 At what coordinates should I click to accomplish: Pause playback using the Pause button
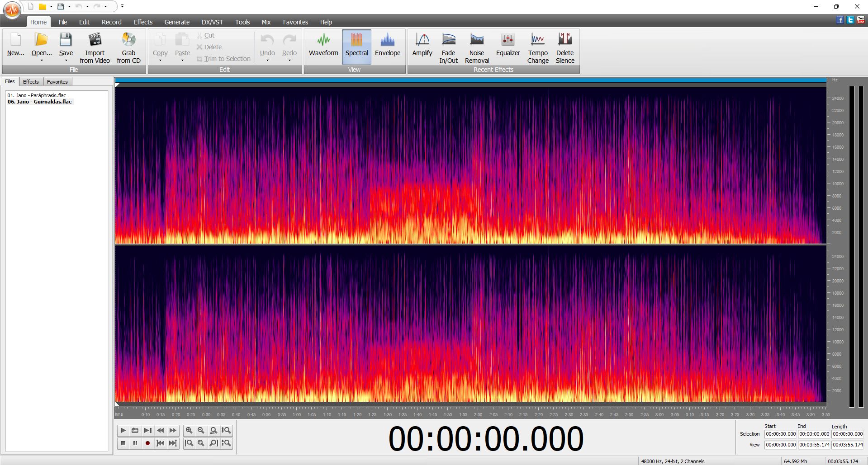click(135, 443)
